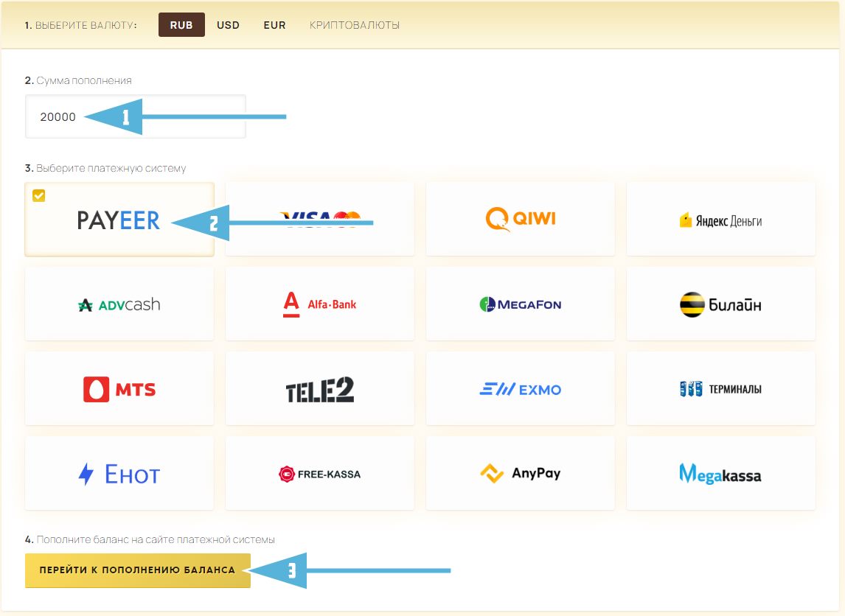The height and width of the screenshot is (616, 845).
Task: Choose the Alfa-Bank payment card
Action: pos(319,304)
